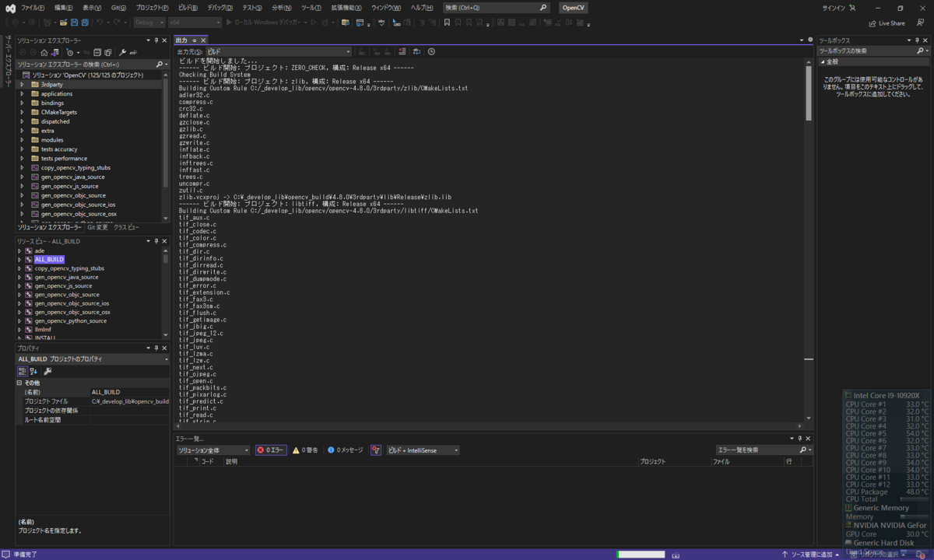Click the Live Share icon
The image size is (934, 560).
[x=873, y=23]
